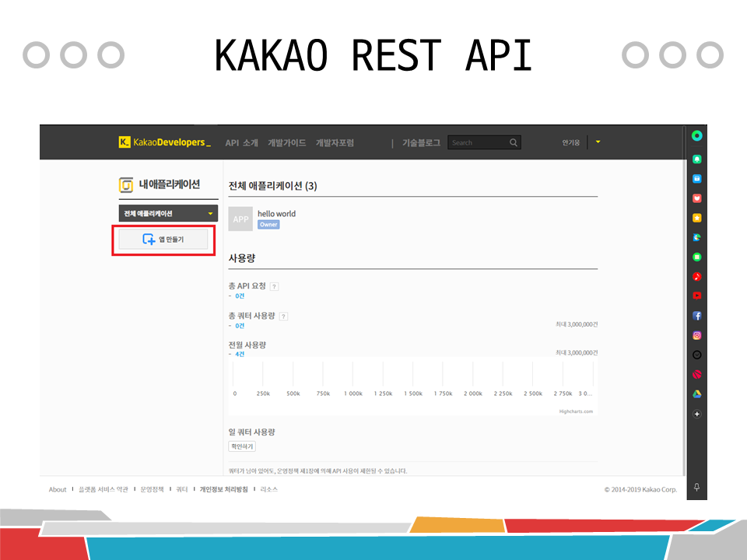Click help icon next to 총 API 요청

pos(274,287)
